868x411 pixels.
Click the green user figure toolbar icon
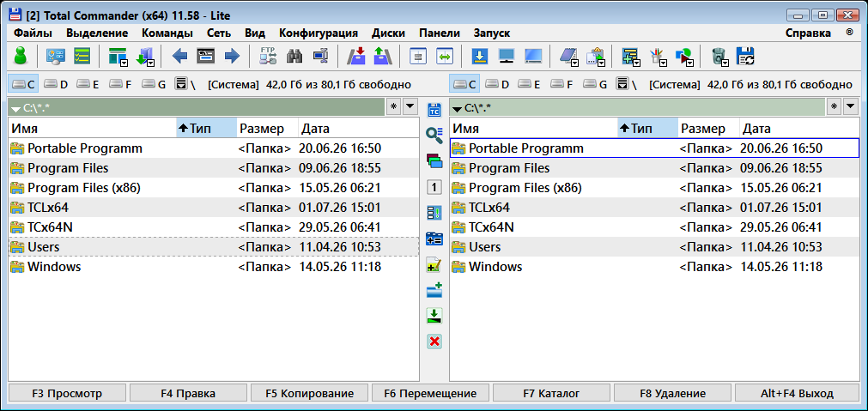pyautogui.click(x=21, y=56)
